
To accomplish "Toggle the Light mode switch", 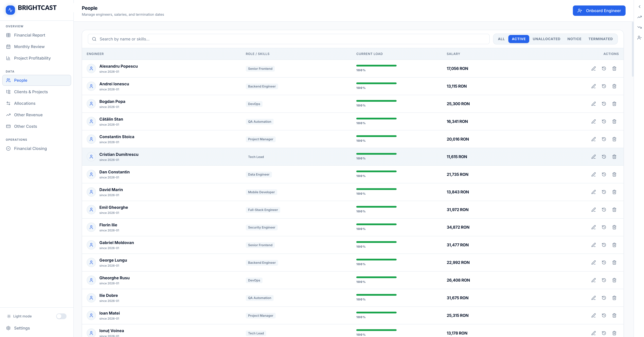I will (x=61, y=316).
